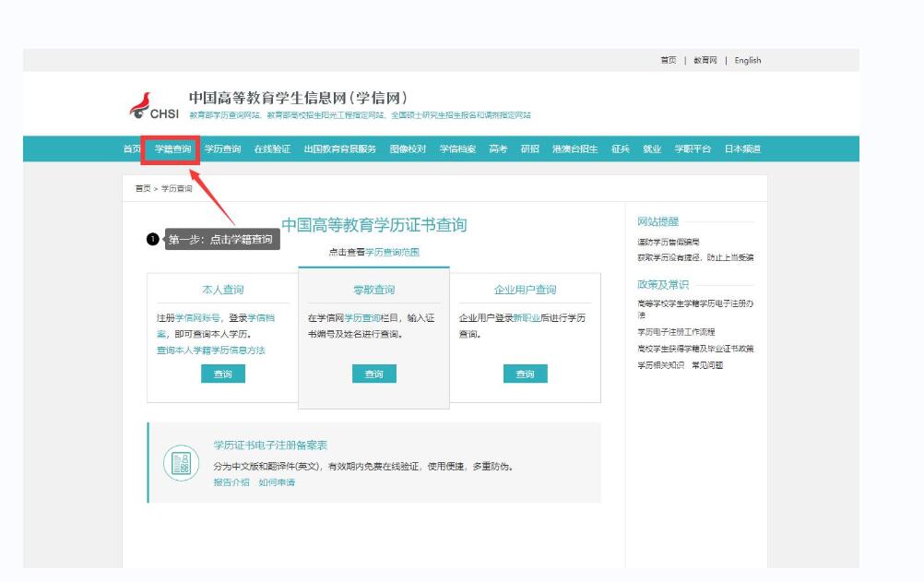Open the 学信网账号 registration link
The width and height of the screenshot is (924, 582).
[x=197, y=318]
